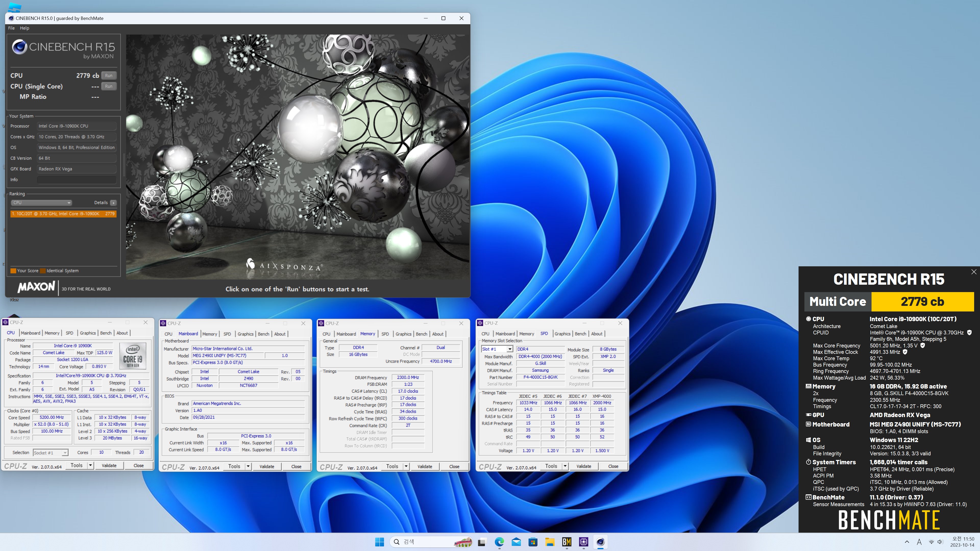
Task: Show hidden system tray icons
Action: click(x=907, y=542)
